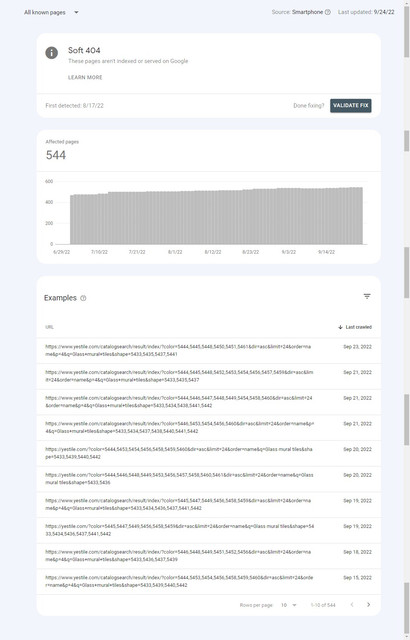Click the Sep 15, 2022 crawl date
The width and height of the screenshot is (410, 640).
click(357, 578)
